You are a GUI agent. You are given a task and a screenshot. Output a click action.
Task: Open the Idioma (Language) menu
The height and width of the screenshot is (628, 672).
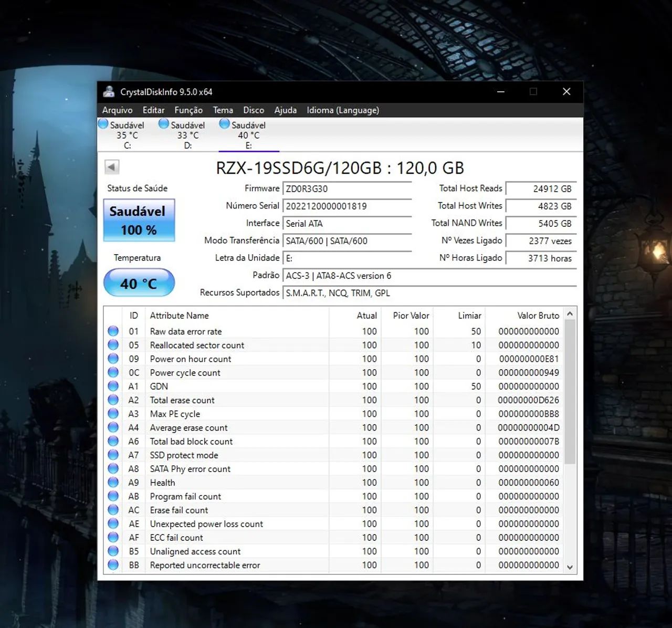point(343,110)
